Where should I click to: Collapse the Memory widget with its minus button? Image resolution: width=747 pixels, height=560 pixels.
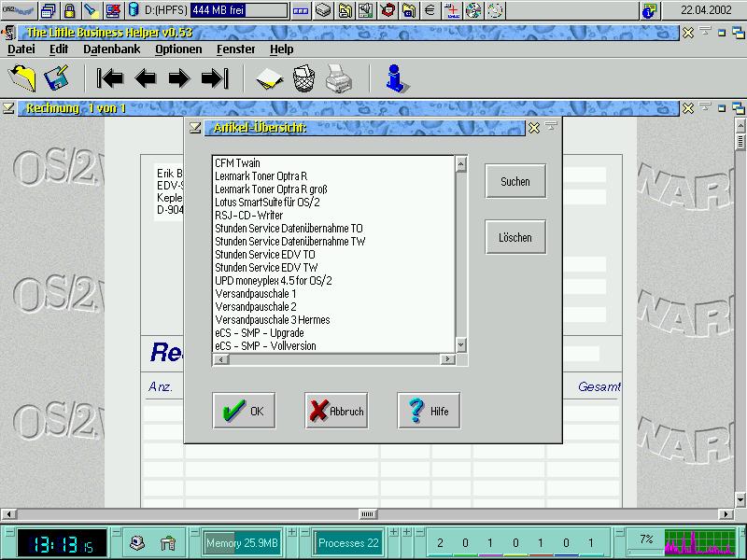195,532
